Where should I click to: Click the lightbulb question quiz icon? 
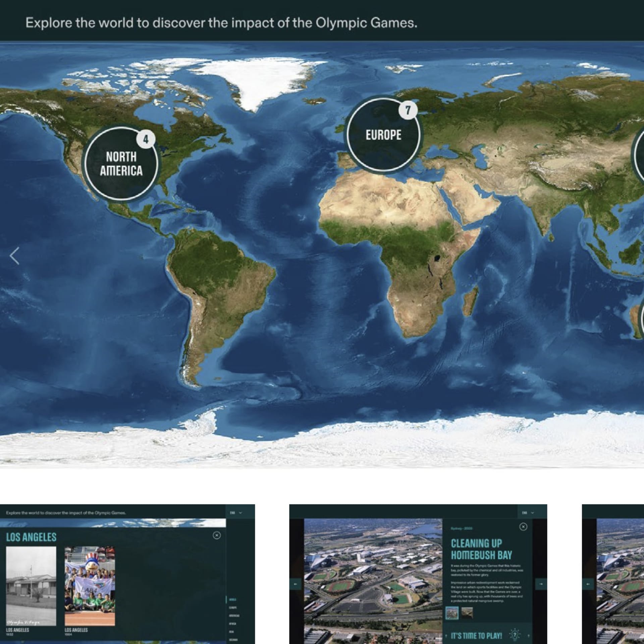pos(514,635)
